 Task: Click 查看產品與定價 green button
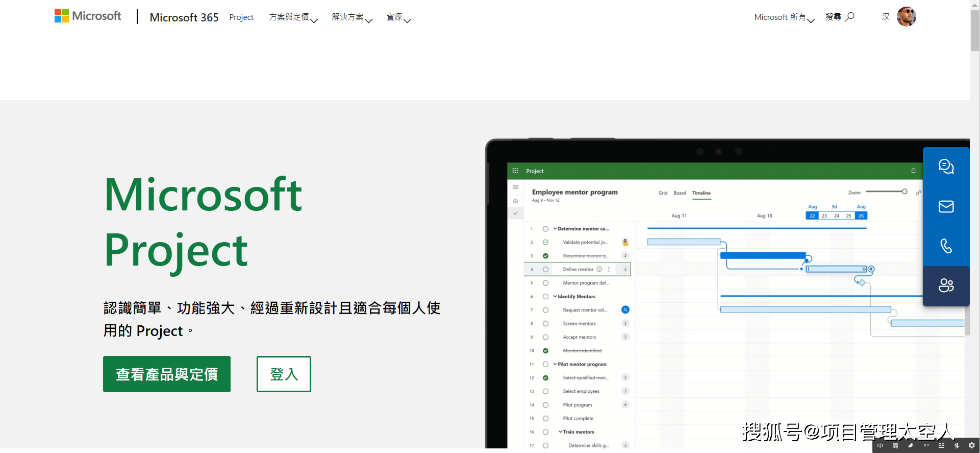click(x=167, y=374)
